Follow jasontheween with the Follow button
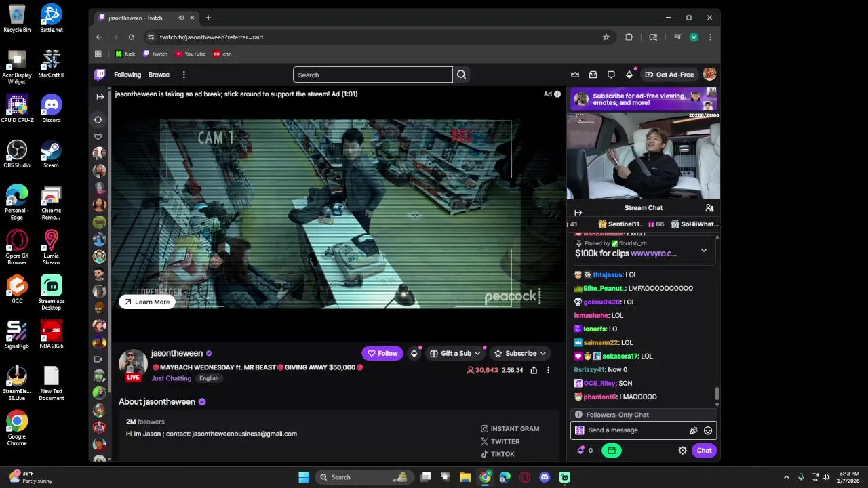The height and width of the screenshot is (488, 868). [382, 353]
